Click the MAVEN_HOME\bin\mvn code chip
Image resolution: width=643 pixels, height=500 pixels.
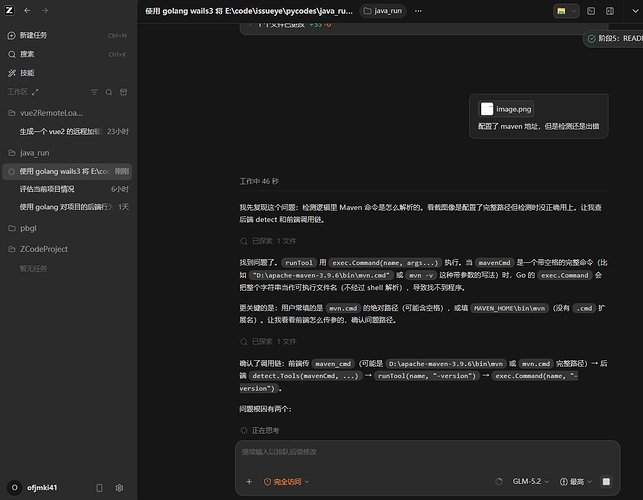click(x=510, y=308)
